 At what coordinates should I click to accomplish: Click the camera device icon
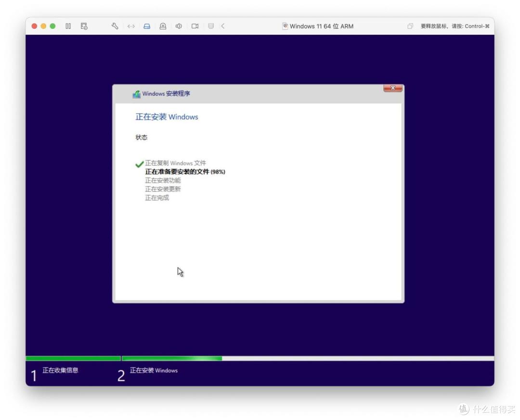(163, 26)
